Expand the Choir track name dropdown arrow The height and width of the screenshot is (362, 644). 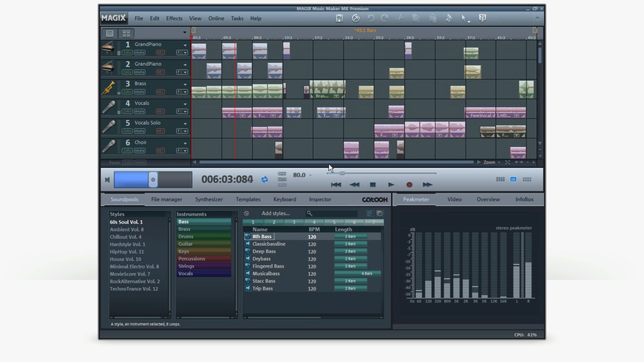pyautogui.click(x=185, y=143)
